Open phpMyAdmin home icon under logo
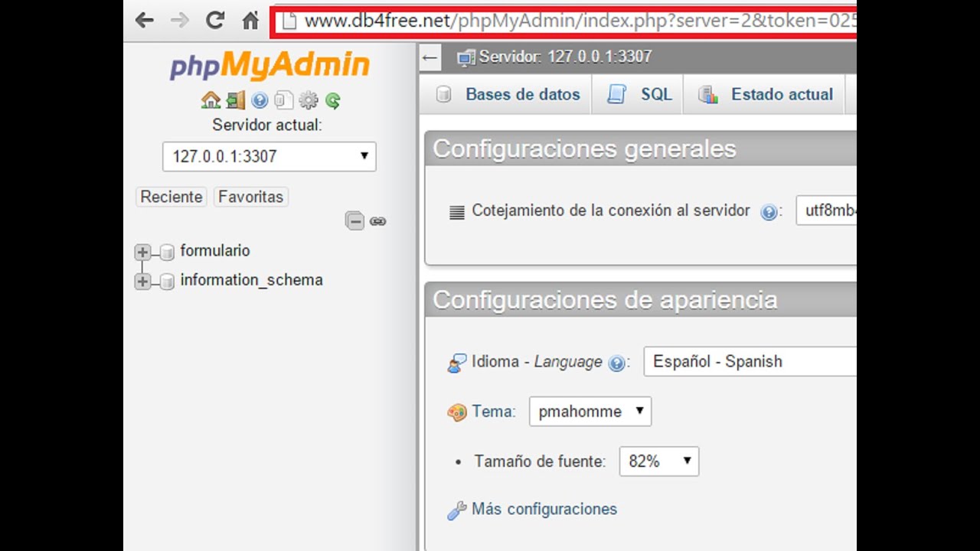This screenshot has height=551, width=980. pos(211,100)
